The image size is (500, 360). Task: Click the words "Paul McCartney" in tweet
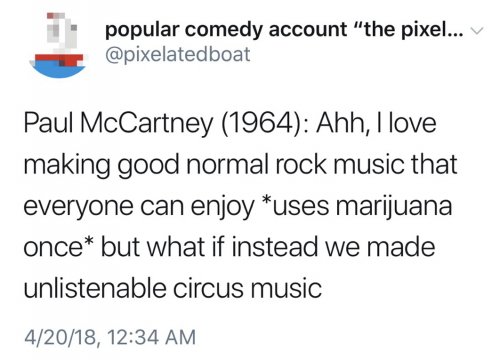[x=118, y=124]
